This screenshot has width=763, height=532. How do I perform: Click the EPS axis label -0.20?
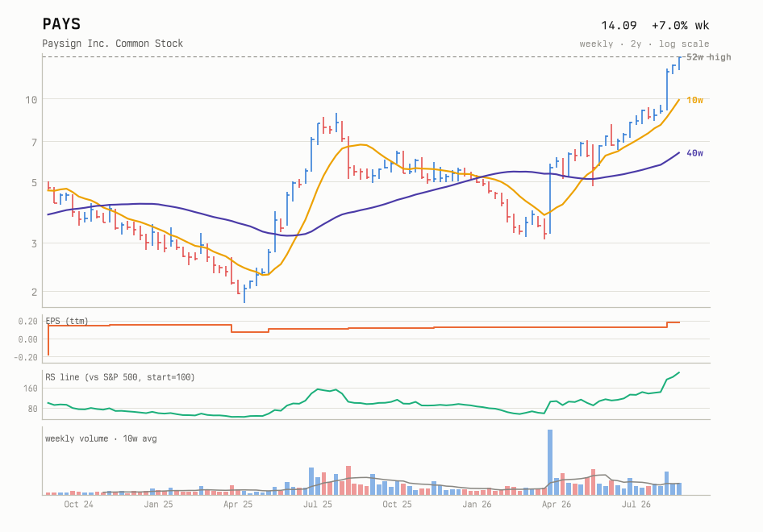click(26, 357)
